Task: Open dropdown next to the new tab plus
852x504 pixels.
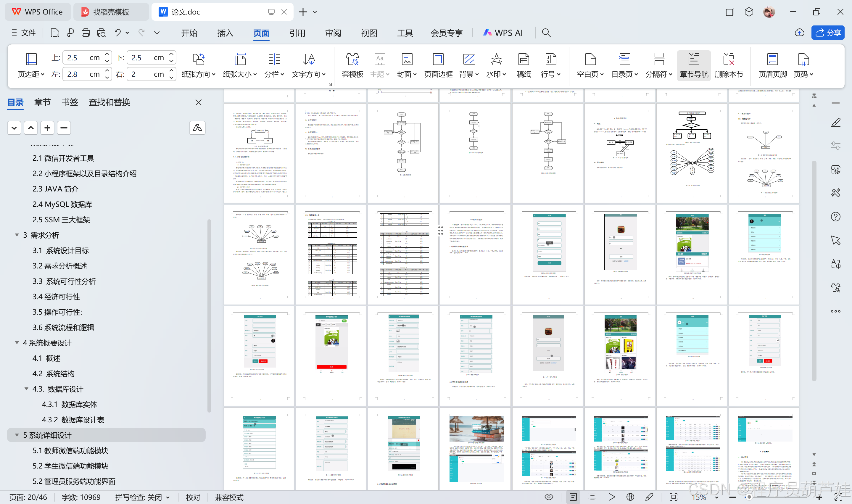Action: 315,12
